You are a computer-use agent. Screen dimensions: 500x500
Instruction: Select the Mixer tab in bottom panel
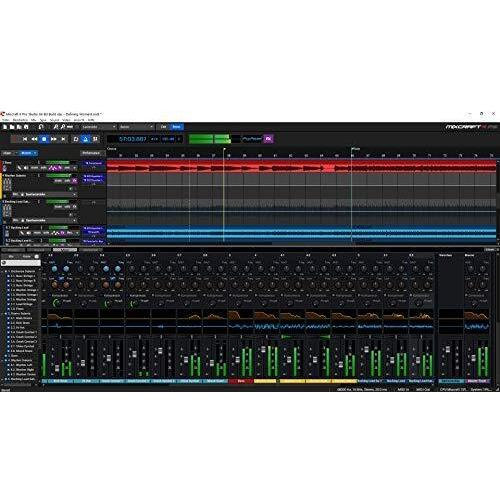65,250
